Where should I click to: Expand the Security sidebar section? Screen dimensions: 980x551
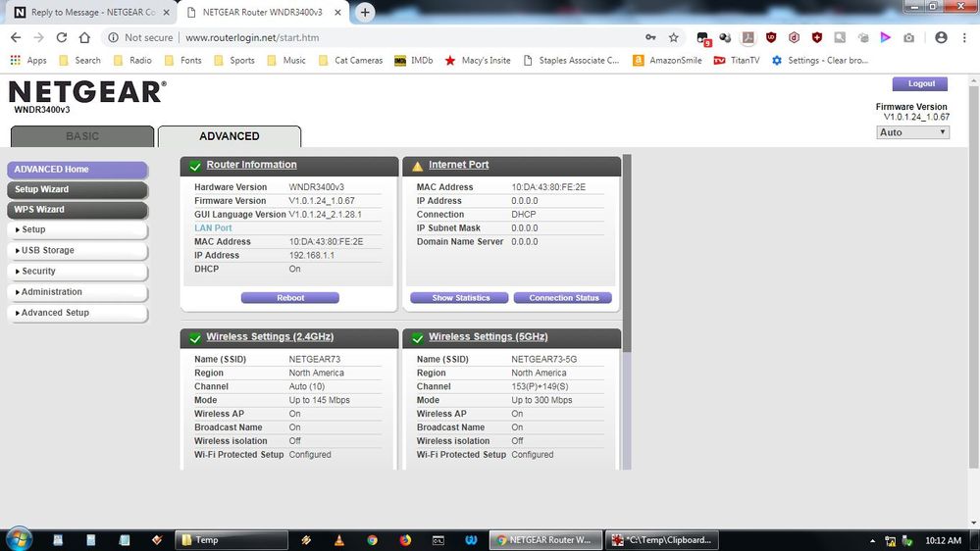pyautogui.click(x=77, y=272)
